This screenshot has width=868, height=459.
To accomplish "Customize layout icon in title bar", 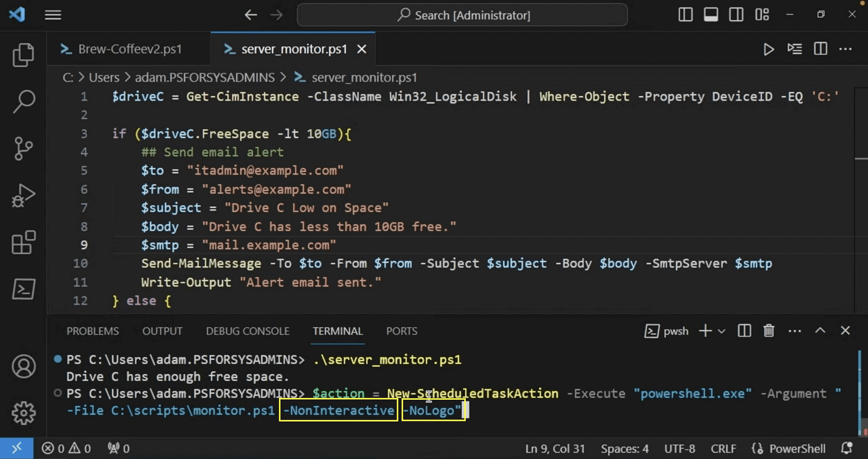I will [762, 15].
